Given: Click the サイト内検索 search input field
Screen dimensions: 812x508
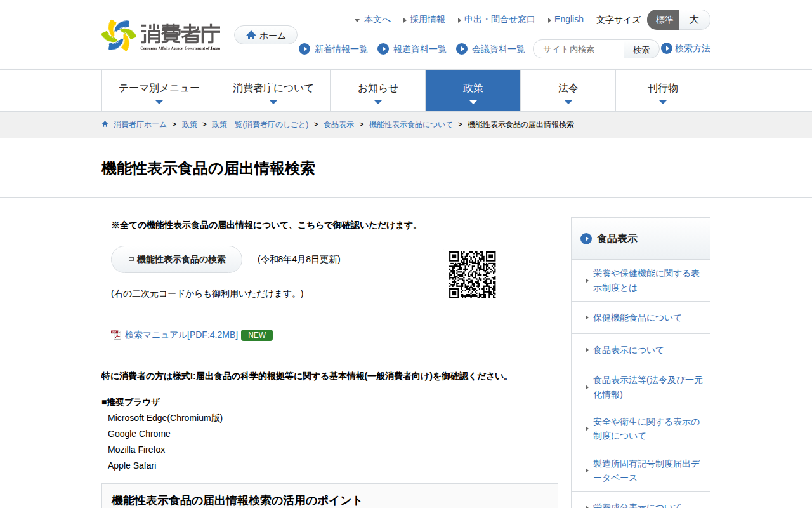Looking at the screenshot, I should click(x=578, y=49).
